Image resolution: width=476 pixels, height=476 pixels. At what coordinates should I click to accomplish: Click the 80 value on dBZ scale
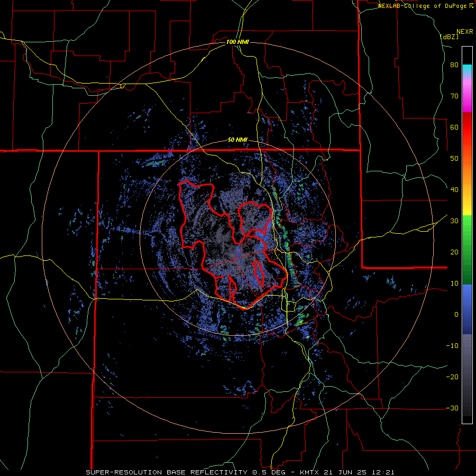pyautogui.click(x=454, y=65)
